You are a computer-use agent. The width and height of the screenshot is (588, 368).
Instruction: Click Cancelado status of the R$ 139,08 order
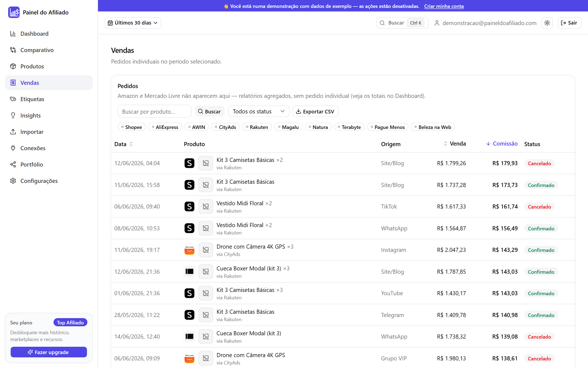click(x=539, y=337)
